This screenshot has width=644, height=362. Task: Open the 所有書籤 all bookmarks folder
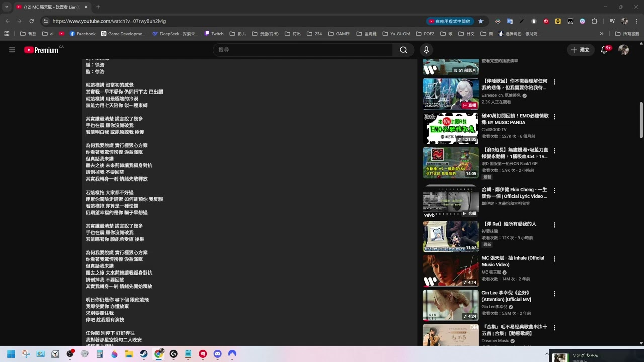point(627,34)
